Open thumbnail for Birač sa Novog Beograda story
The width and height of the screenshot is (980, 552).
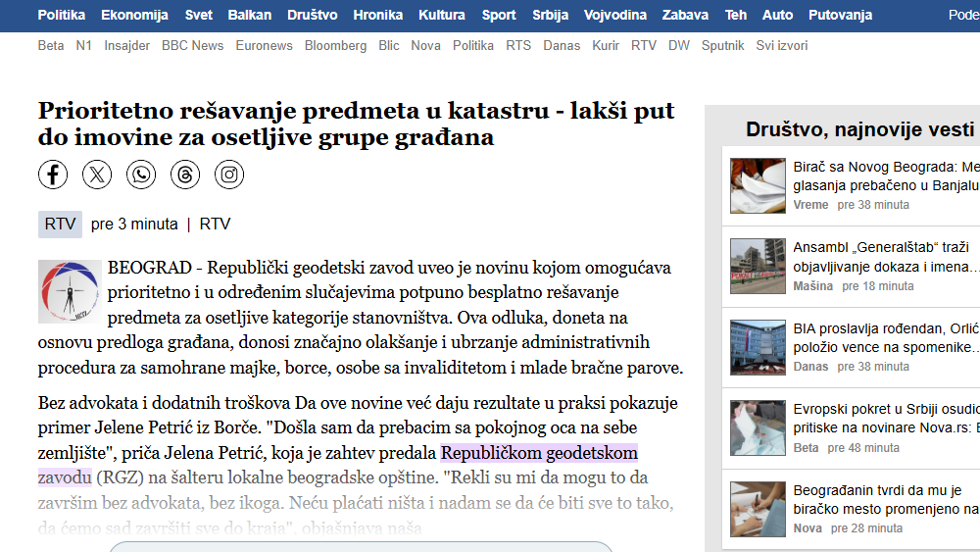758,185
